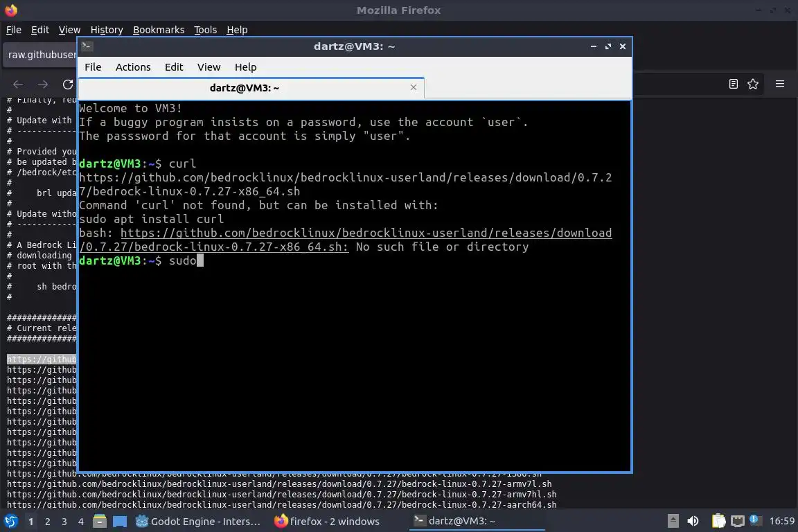This screenshot has height=532, width=798.
Task: Open the update notifier tray icon
Action: click(x=755, y=520)
